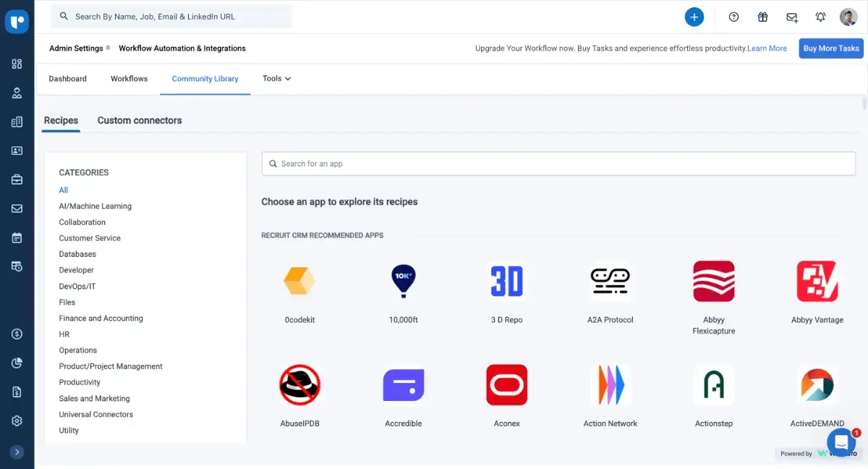
Task: Click the Buy More Tasks button
Action: point(831,48)
